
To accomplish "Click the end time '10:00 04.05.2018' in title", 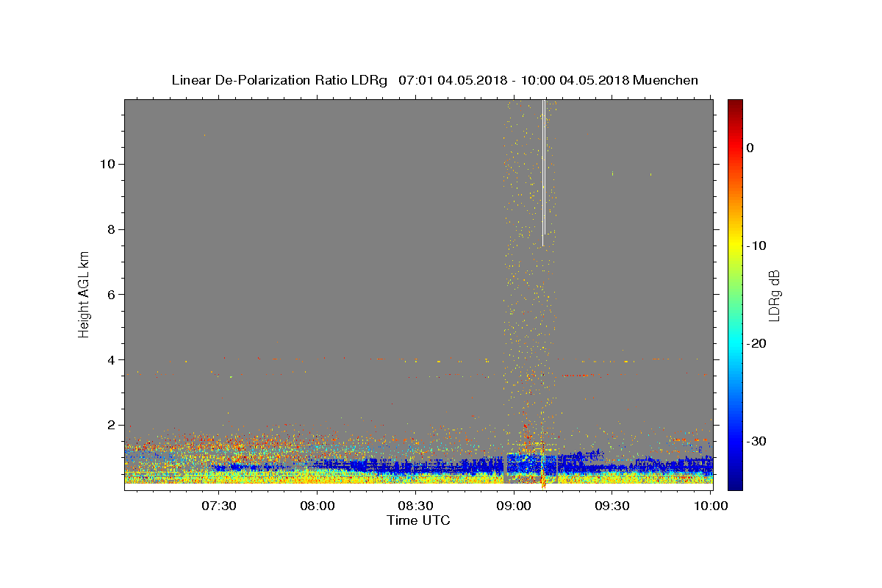I will click(575, 80).
